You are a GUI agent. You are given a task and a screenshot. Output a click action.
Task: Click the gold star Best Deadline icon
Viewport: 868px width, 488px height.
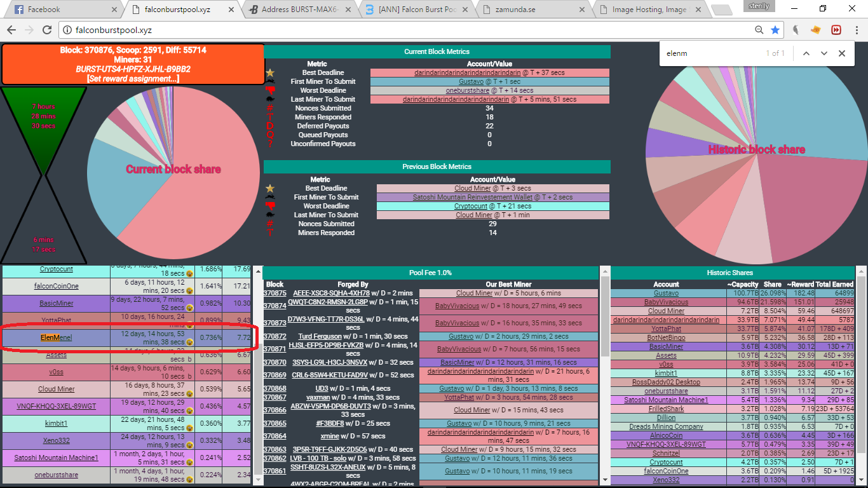coord(269,73)
